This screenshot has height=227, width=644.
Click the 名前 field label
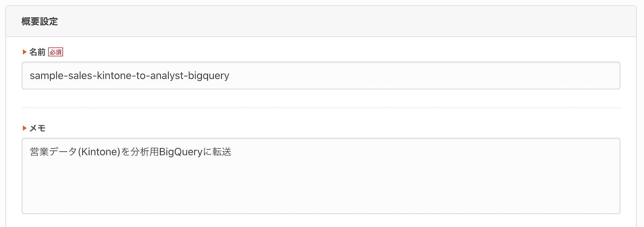37,52
